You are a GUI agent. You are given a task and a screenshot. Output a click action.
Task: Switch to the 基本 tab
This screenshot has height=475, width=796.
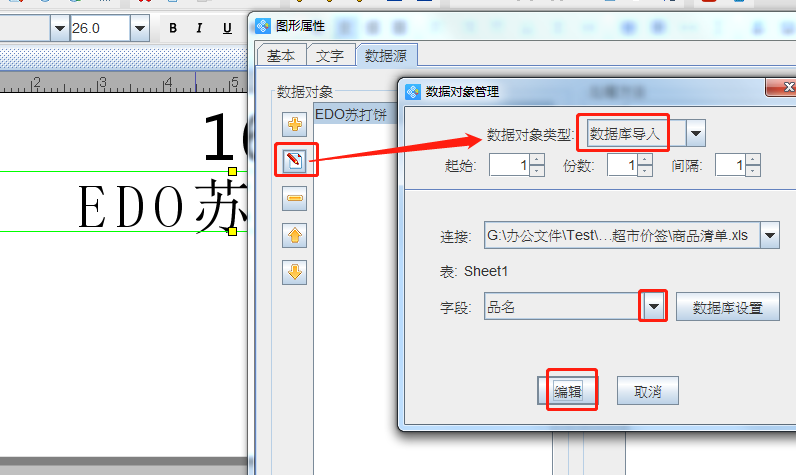tap(281, 56)
